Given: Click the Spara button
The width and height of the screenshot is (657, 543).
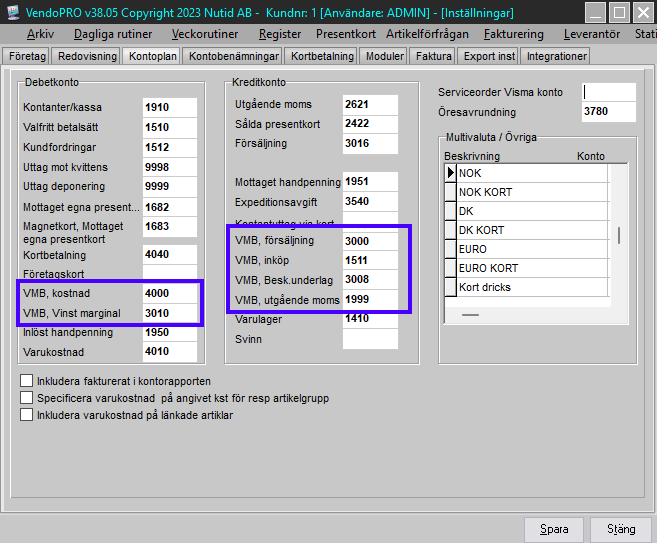Looking at the screenshot, I should 554,529.
